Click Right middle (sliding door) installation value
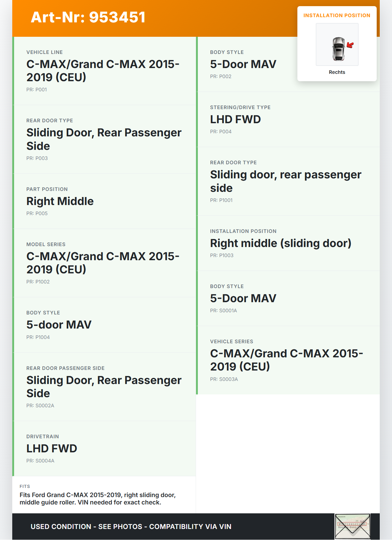The width and height of the screenshot is (392, 540). click(281, 243)
